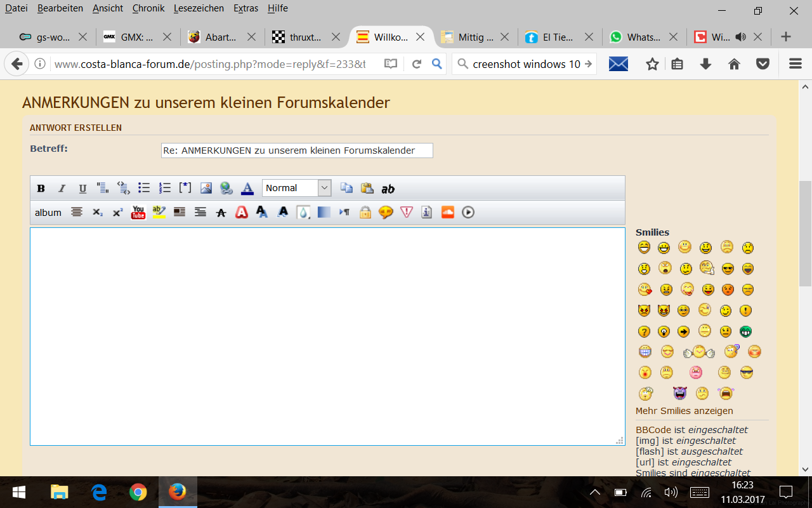Open the Lesezeichen menu
Screen dimensions: 812x508
tap(199, 8)
